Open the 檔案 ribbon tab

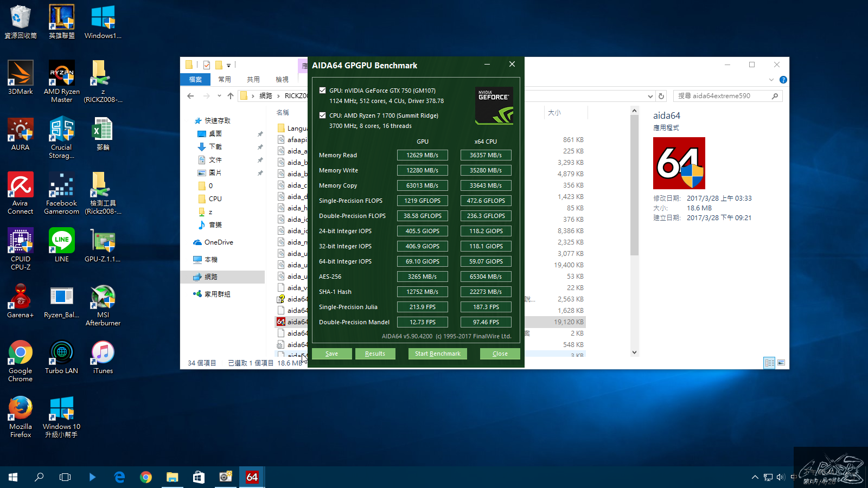(x=195, y=80)
